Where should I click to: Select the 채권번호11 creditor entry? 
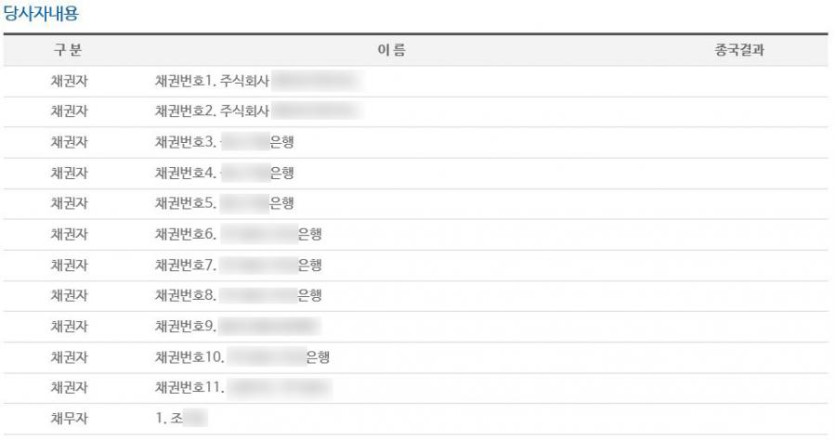click(243, 388)
